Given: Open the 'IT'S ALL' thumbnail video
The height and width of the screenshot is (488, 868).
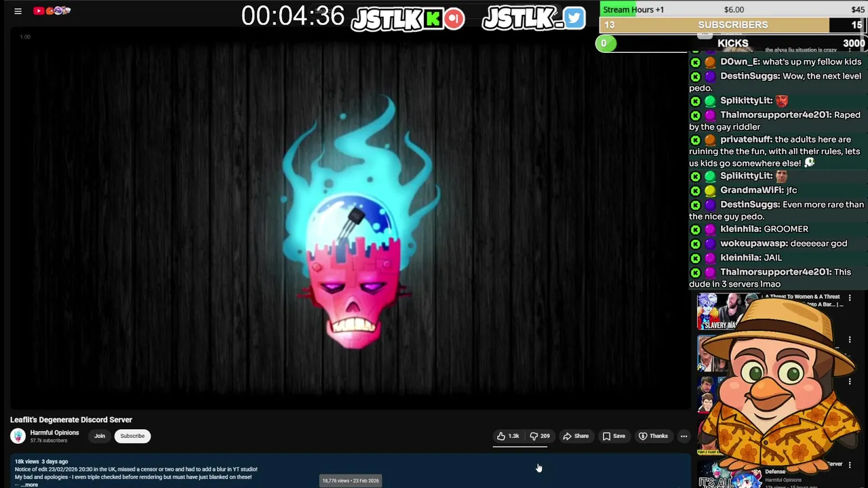Looking at the screenshot, I should pos(729,476).
